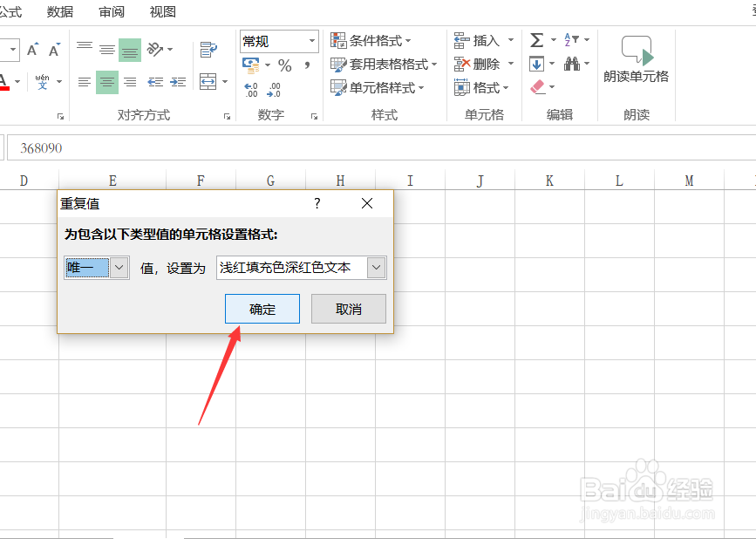Click the phonetic guide wén icon

pos(43,81)
